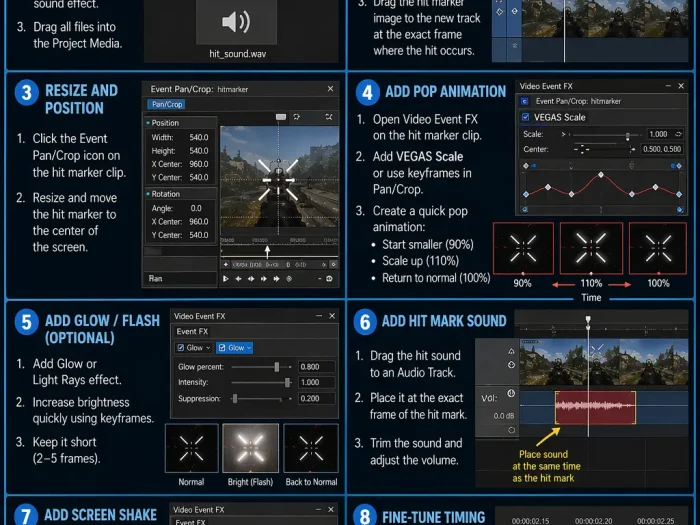
Task: Click the 90% hit marker thumbnail
Action: (523, 248)
